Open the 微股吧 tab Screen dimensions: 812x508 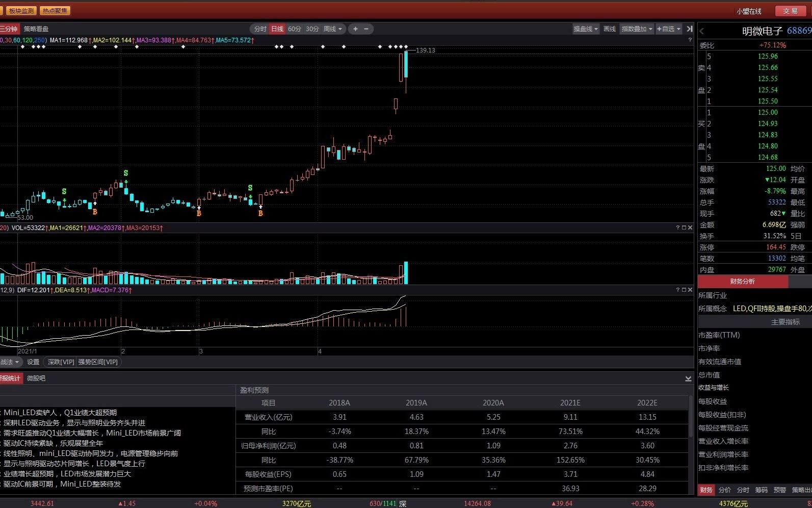36,378
